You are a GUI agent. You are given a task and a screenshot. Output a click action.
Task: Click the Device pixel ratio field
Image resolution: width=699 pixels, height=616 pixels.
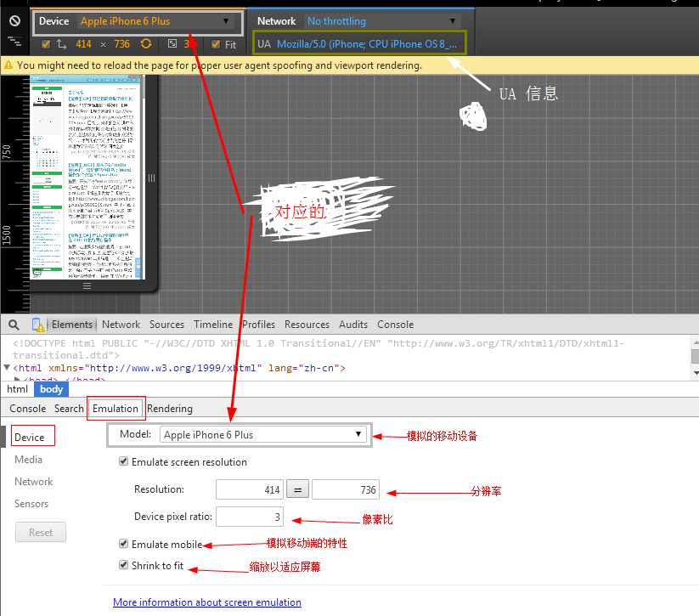click(x=250, y=517)
